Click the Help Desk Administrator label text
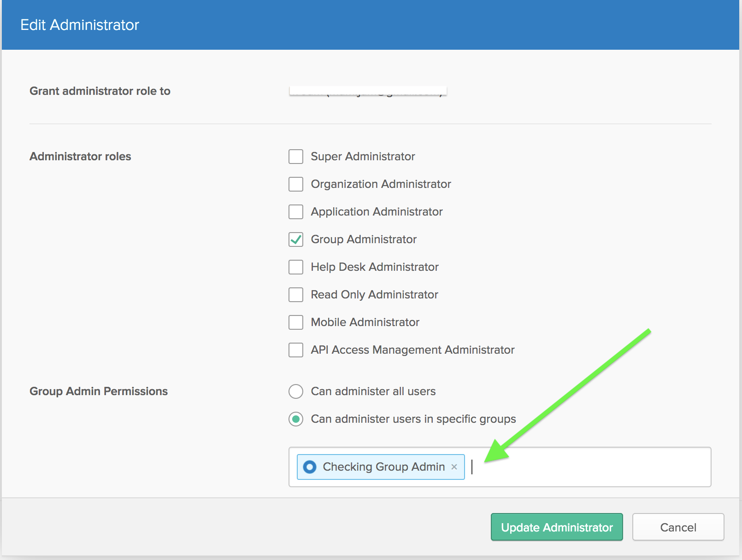This screenshot has width=742, height=560. click(x=375, y=267)
